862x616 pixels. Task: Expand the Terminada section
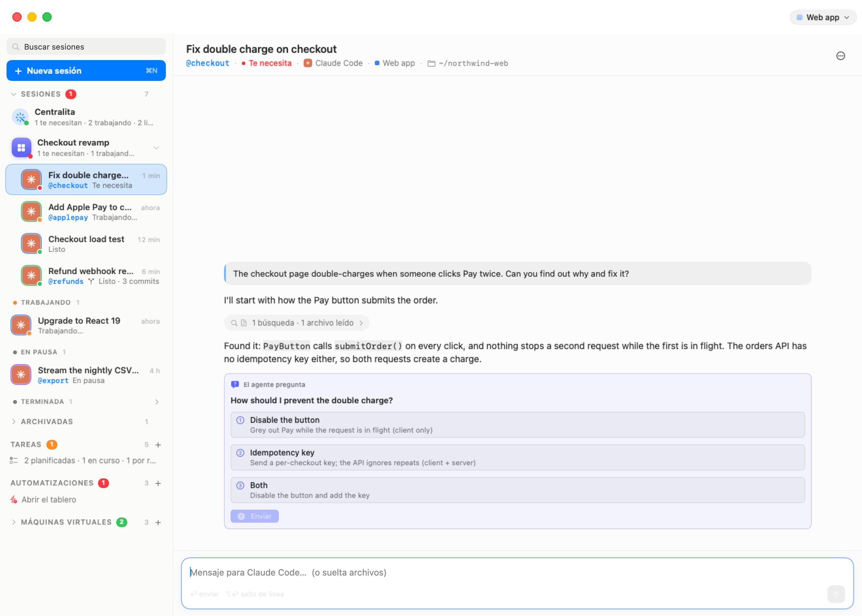coord(157,402)
